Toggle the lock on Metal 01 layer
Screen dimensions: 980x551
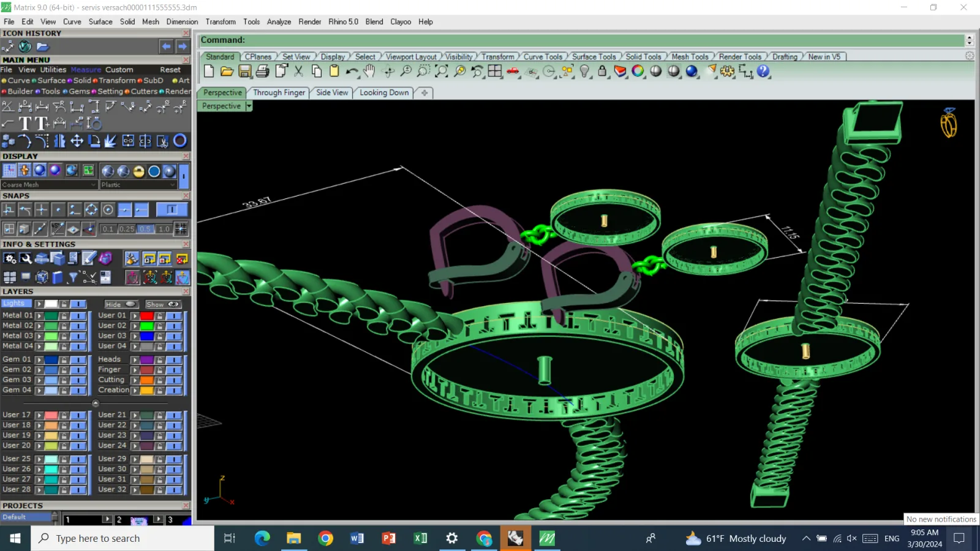coord(64,316)
